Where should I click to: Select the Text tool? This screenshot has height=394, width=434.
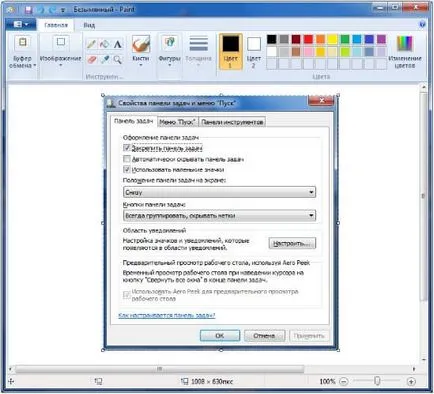point(117,44)
